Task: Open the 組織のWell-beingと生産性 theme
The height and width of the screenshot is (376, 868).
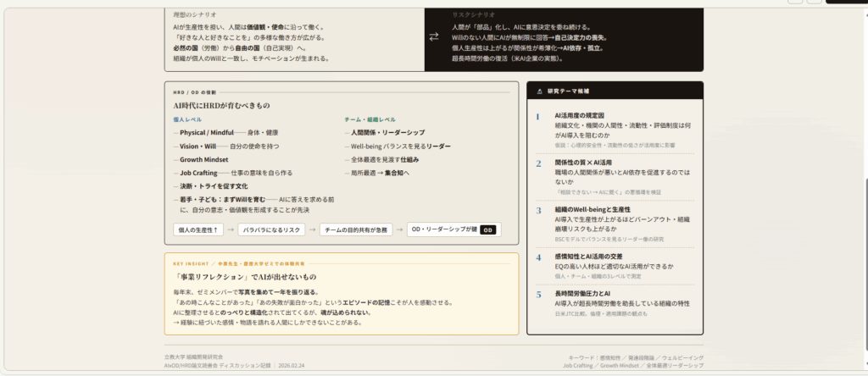Action: click(x=593, y=209)
